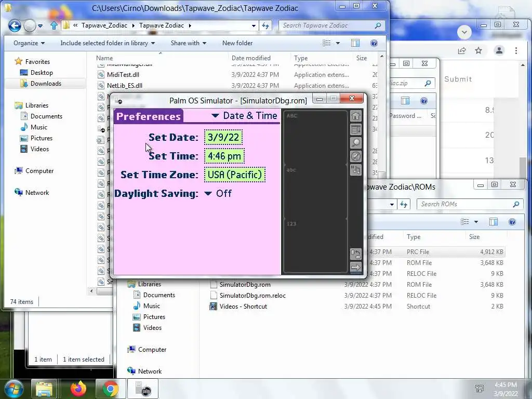Open recent pages dropdown arrow near back button
Viewport: 532px width, 399px height.
[x=40, y=25]
